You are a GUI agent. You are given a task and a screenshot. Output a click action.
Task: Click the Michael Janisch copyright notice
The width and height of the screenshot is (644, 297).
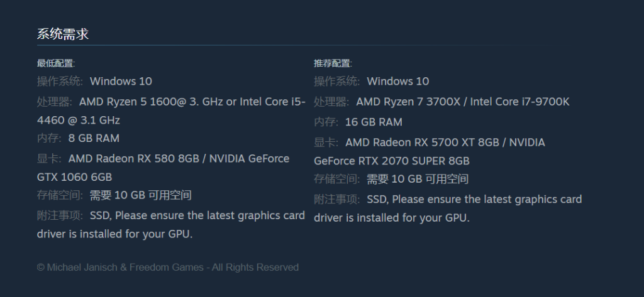167,267
